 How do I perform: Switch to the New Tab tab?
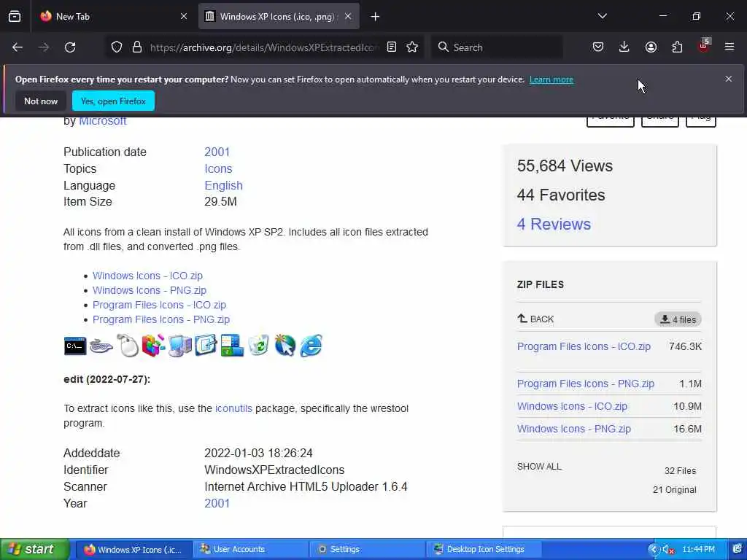(x=114, y=16)
